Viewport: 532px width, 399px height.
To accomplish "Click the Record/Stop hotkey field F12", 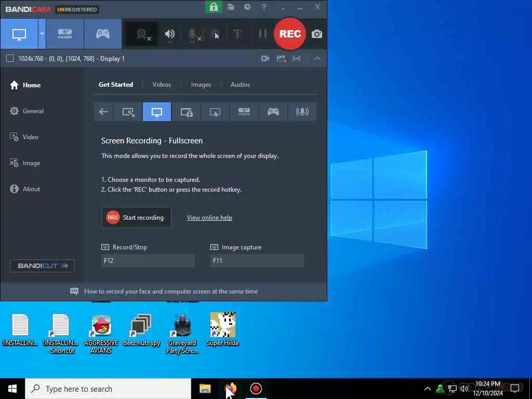I will coord(148,261).
